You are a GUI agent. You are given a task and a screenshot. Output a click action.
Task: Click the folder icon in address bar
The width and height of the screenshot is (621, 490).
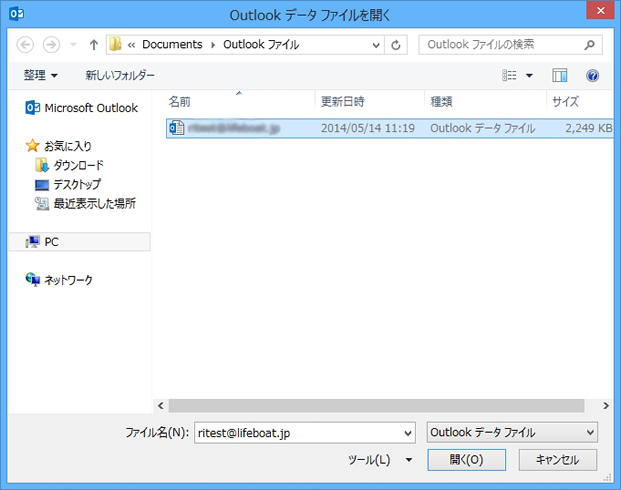click(x=115, y=44)
